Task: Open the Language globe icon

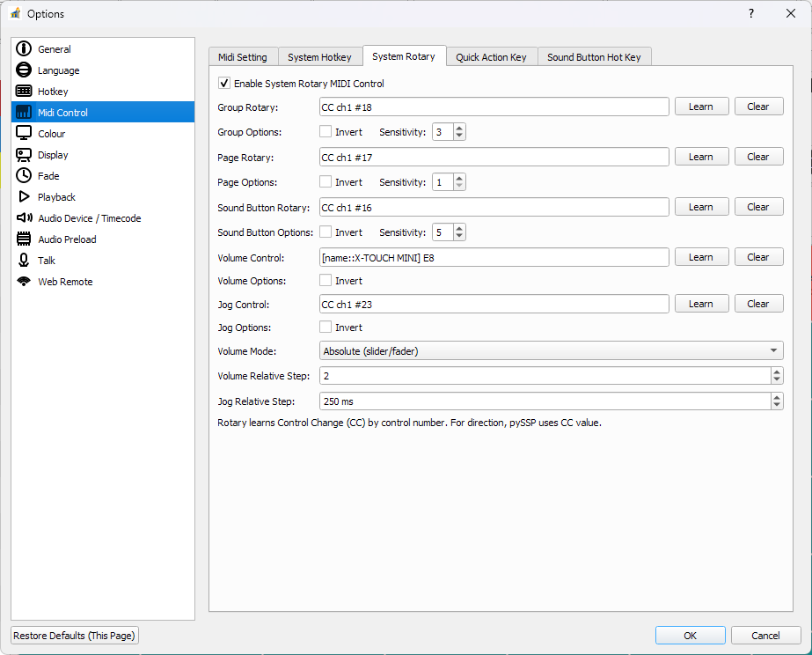Action: (24, 70)
